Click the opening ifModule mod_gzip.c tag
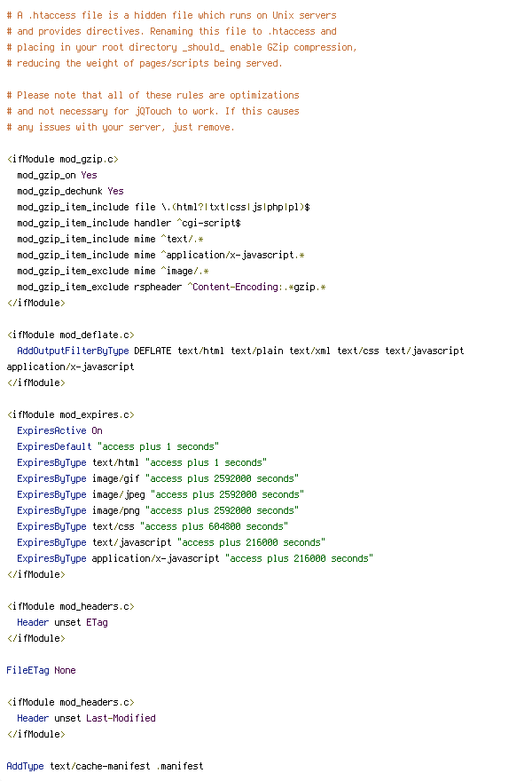Screen dimensions: 532x781 63,160
